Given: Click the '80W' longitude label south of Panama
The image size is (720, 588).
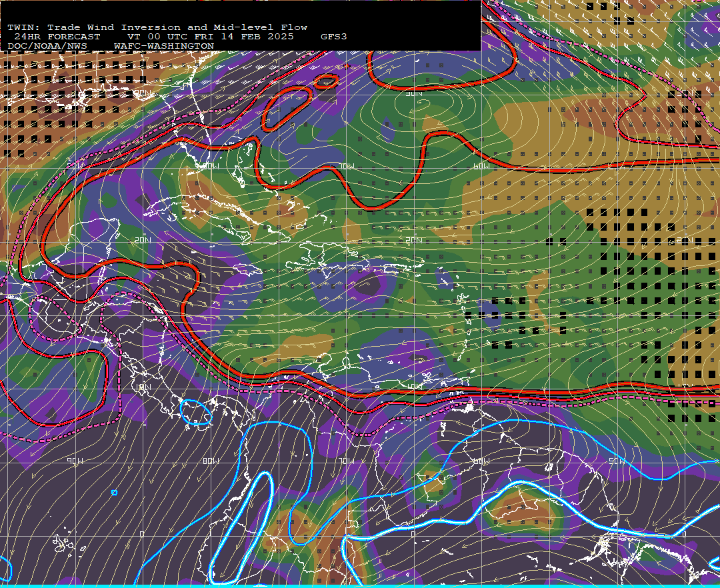Looking at the screenshot, I should click(x=211, y=461).
